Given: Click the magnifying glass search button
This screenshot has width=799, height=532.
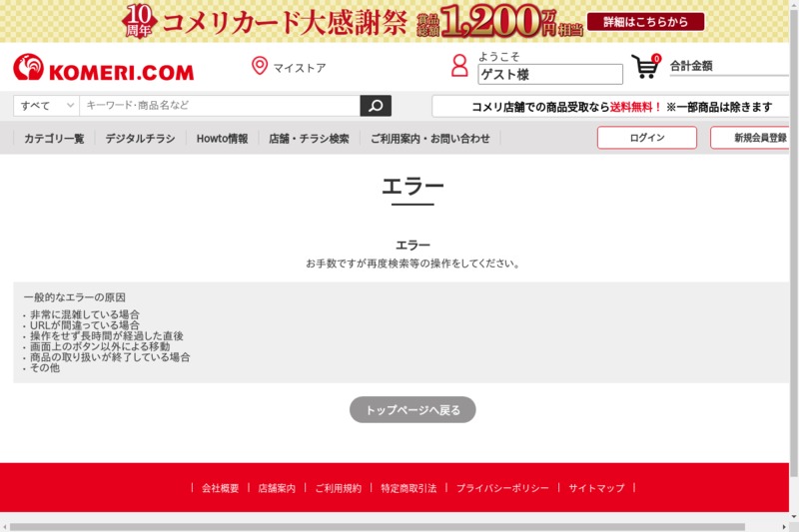Looking at the screenshot, I should tap(376, 106).
